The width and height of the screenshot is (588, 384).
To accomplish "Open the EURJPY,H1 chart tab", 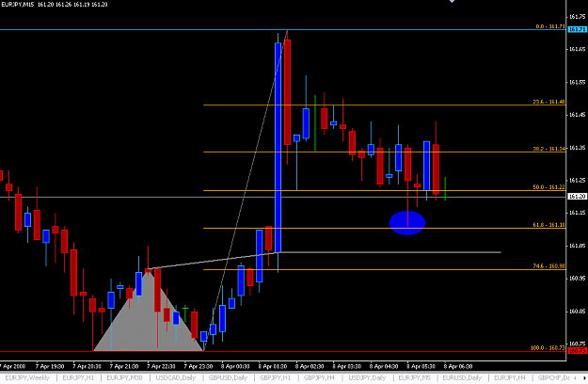I will (x=78, y=377).
